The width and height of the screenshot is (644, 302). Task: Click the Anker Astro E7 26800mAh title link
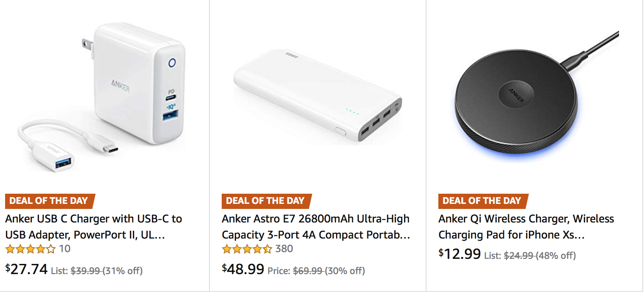click(x=316, y=227)
